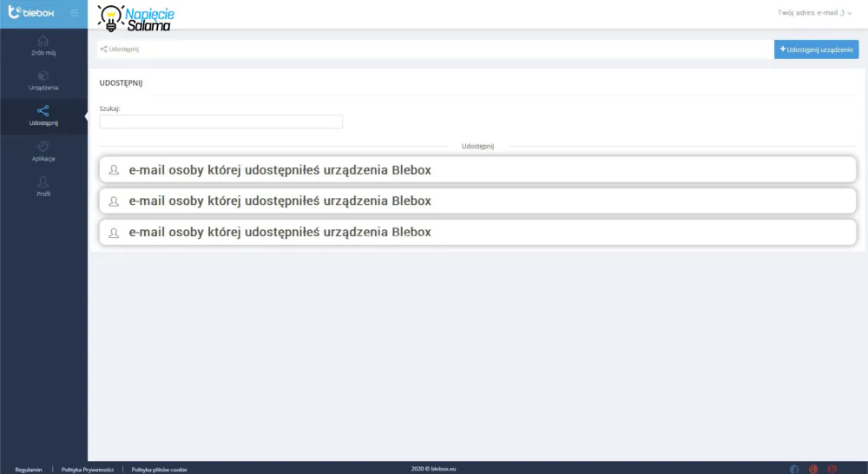This screenshot has width=868, height=474.
Task: Open the Facebook icon in footer
Action: click(794, 469)
